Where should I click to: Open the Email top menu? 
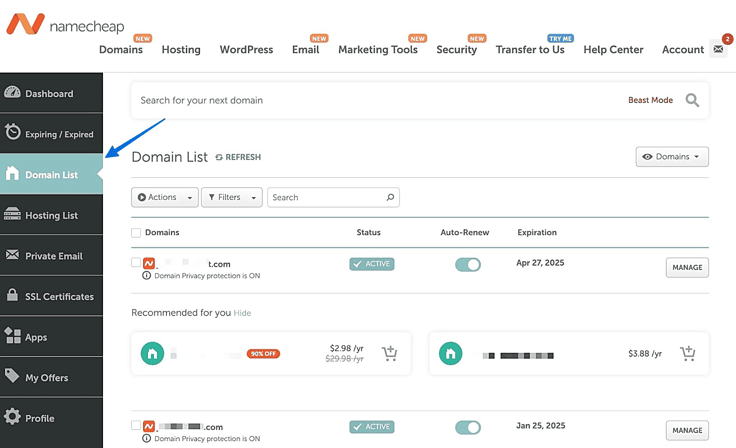[x=306, y=49]
